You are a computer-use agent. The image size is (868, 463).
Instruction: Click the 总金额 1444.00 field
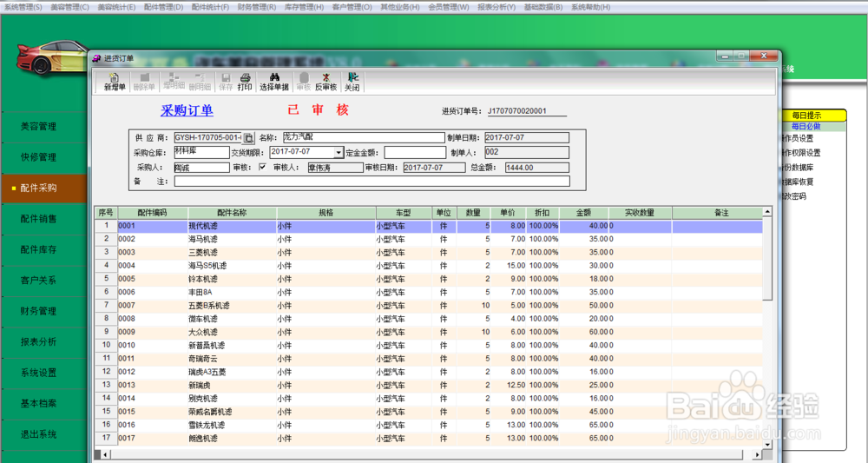pyautogui.click(x=537, y=168)
